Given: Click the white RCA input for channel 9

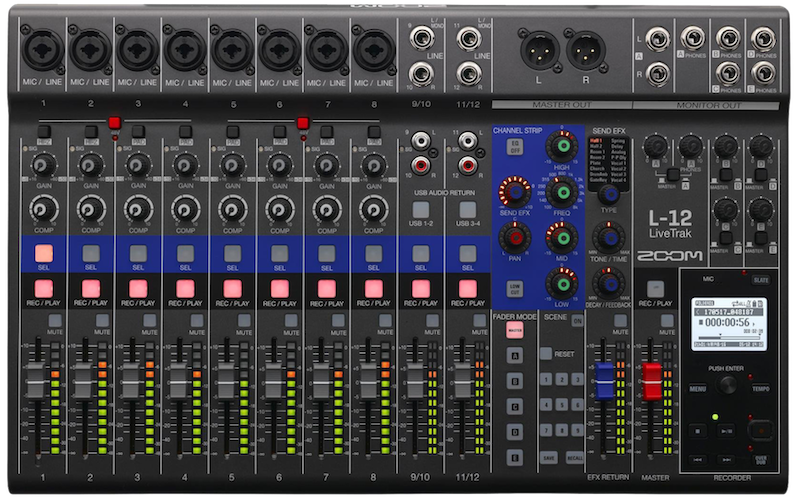Looking at the screenshot, I should click(421, 140).
